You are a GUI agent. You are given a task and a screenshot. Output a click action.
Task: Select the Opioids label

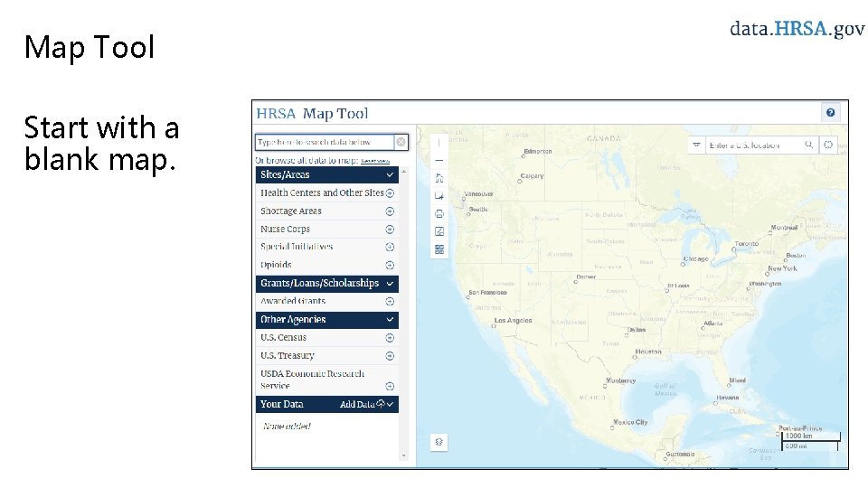(x=276, y=265)
